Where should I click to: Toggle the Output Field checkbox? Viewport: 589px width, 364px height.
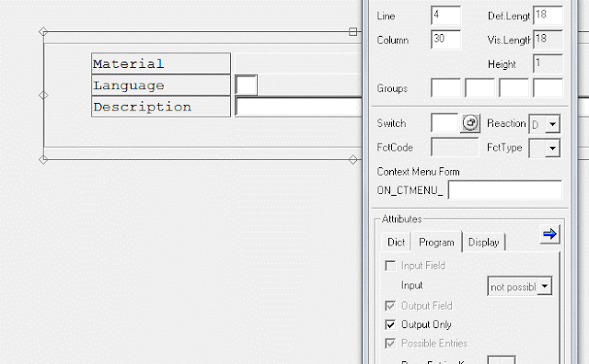click(x=390, y=306)
